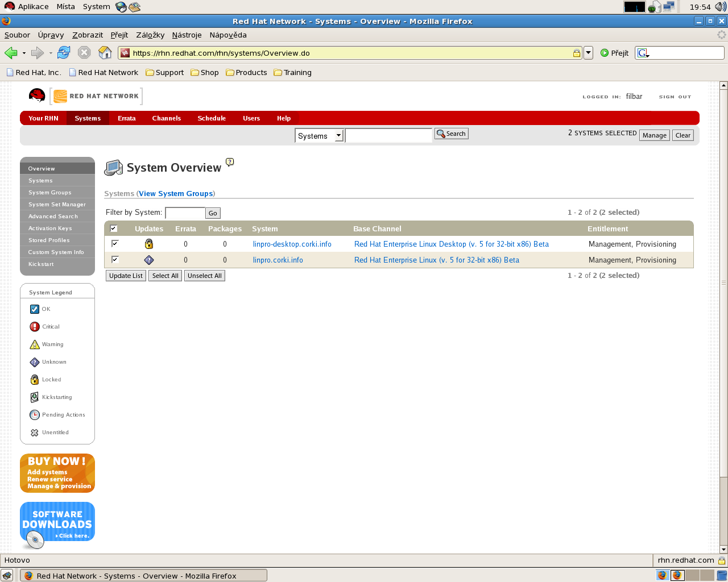Click the volume speaker icon in panel
This screenshot has width=728, height=582.
pos(721,7)
